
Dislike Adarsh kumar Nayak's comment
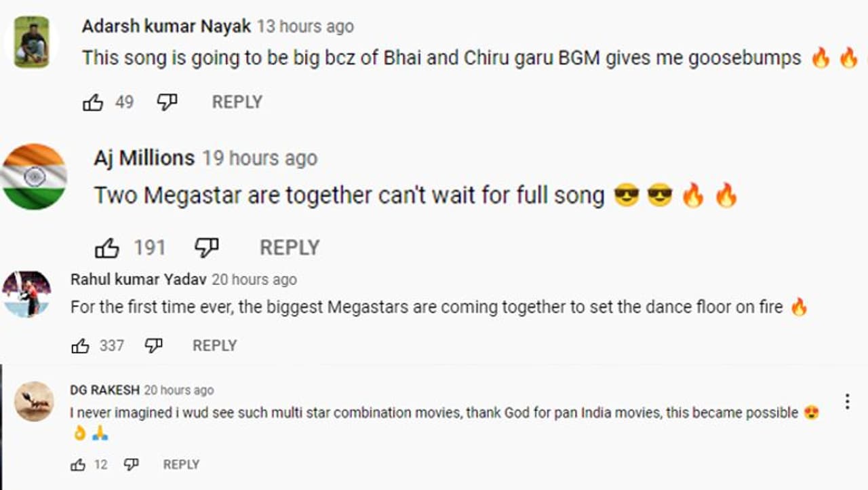pos(167,102)
